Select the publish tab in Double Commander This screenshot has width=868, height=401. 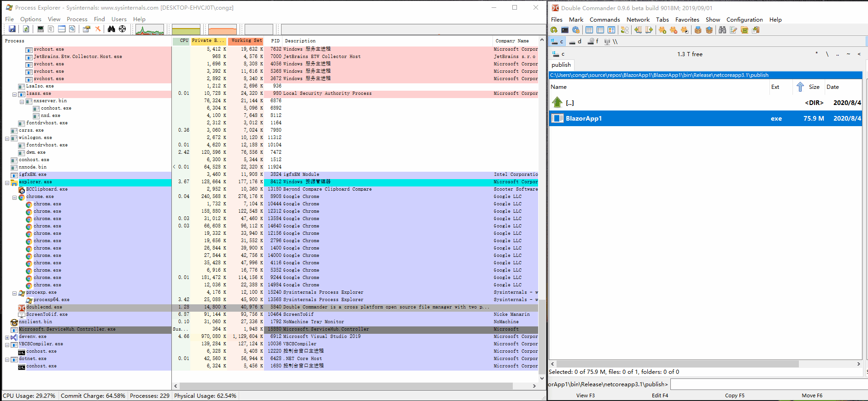(x=561, y=65)
